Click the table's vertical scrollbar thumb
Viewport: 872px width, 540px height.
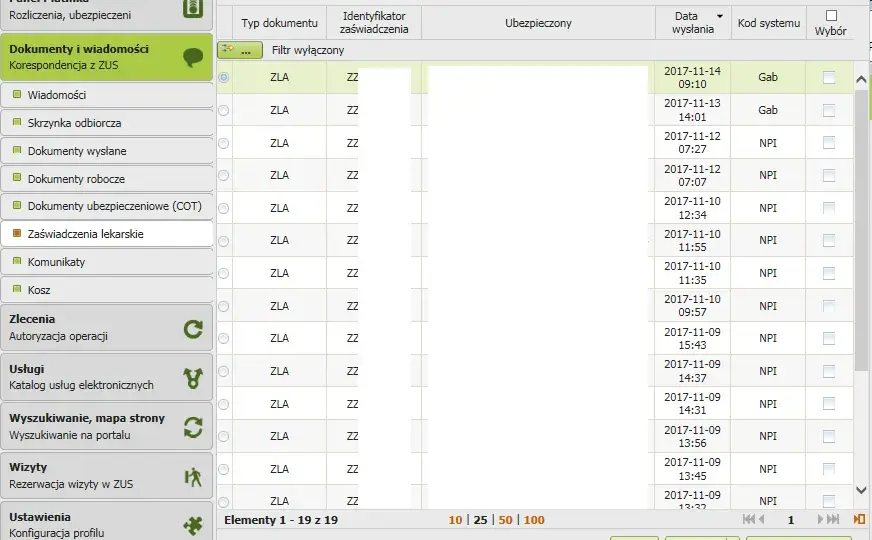point(861,231)
